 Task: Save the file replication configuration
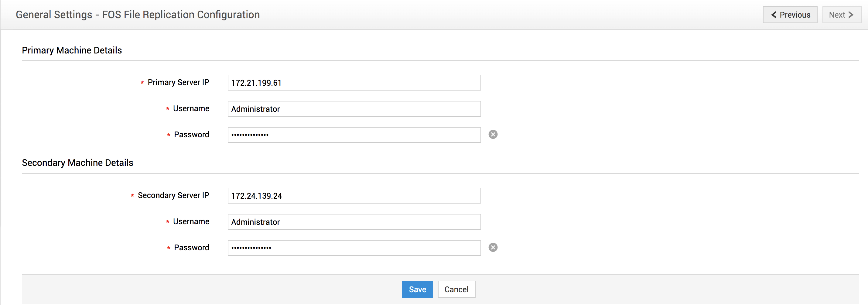pos(417,289)
